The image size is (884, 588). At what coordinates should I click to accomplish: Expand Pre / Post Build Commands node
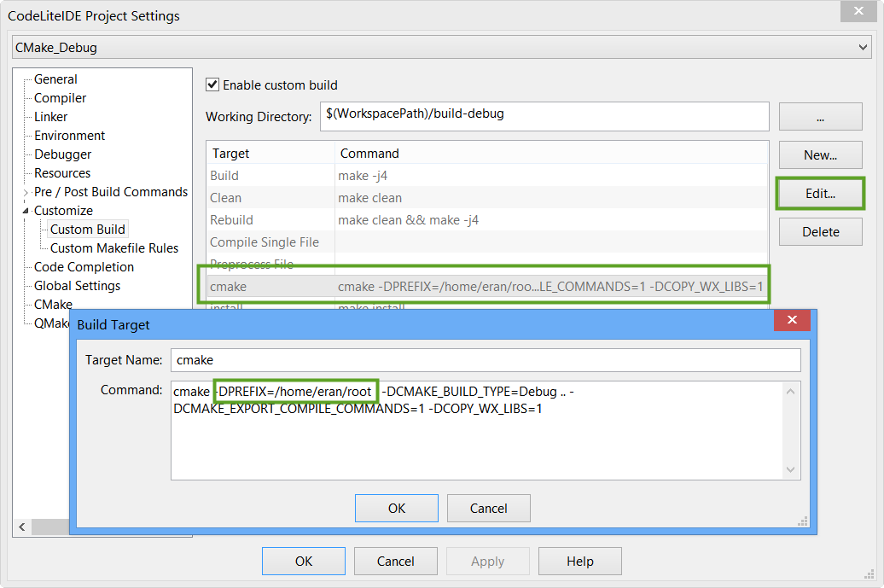click(x=26, y=192)
